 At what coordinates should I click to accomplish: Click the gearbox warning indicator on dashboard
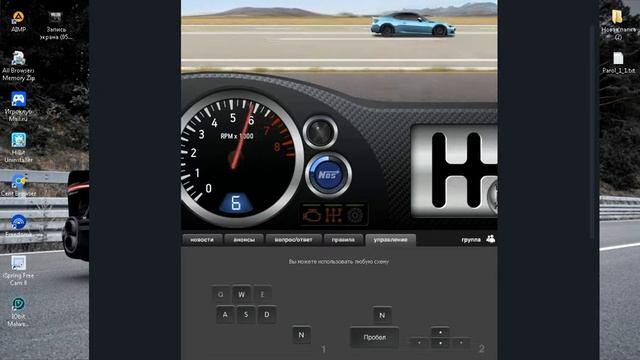(x=333, y=215)
